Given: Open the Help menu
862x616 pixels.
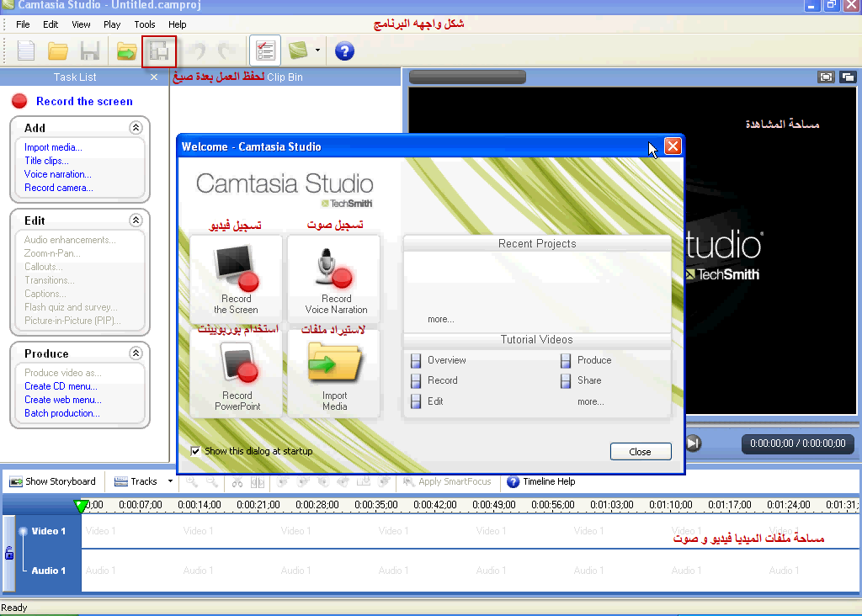Looking at the screenshot, I should (178, 24).
